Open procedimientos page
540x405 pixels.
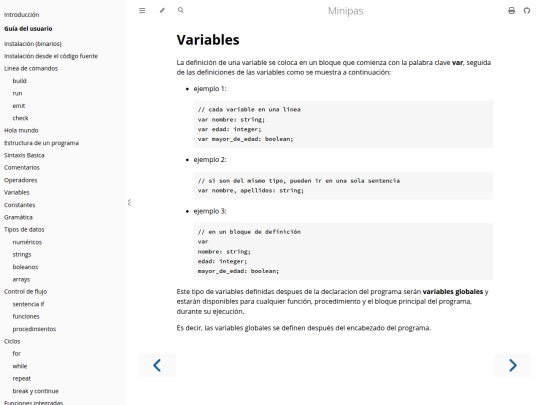pyautogui.click(x=34, y=329)
